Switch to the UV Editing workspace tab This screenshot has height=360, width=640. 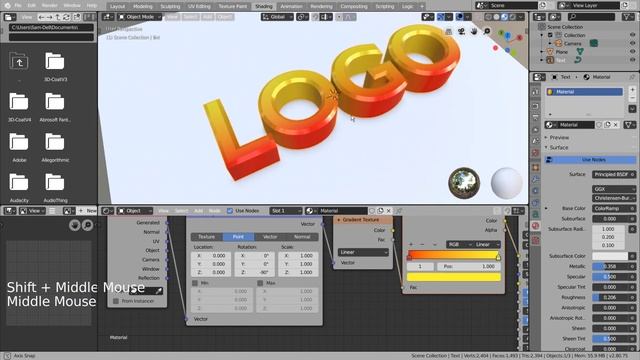click(x=199, y=6)
